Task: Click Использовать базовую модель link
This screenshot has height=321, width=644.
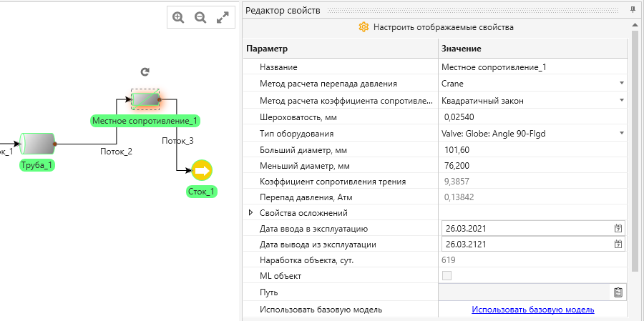Action: 532,310
